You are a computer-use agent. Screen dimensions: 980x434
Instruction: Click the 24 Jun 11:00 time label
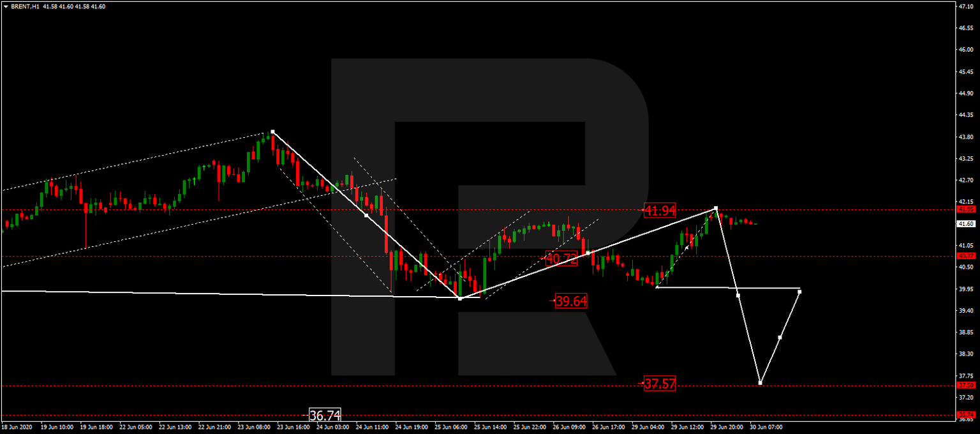[x=373, y=427]
